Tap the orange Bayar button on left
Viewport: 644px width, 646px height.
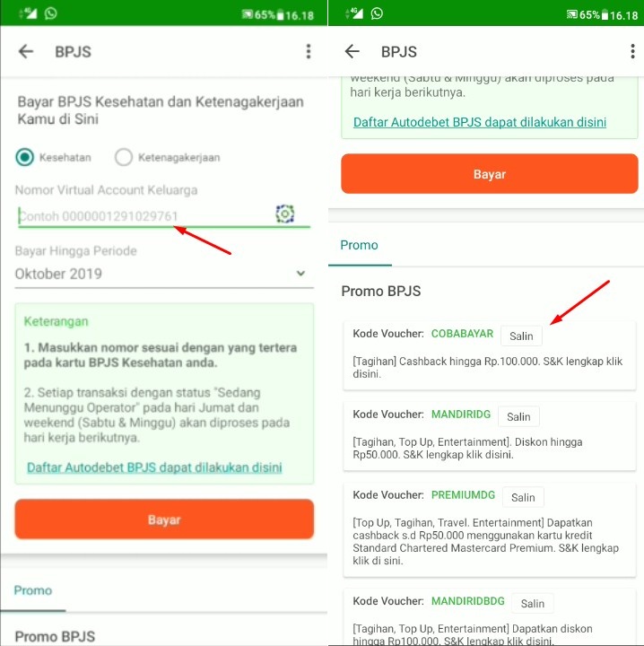click(164, 519)
